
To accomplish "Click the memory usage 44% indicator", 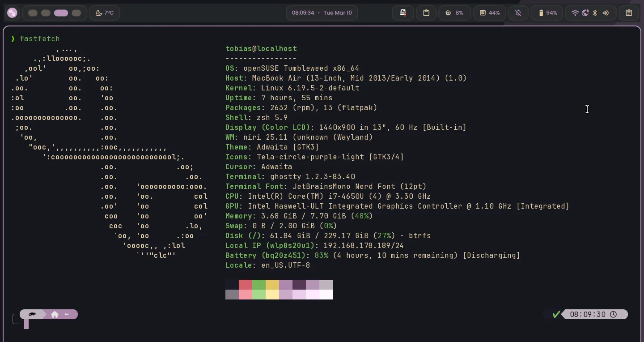I will (x=490, y=13).
